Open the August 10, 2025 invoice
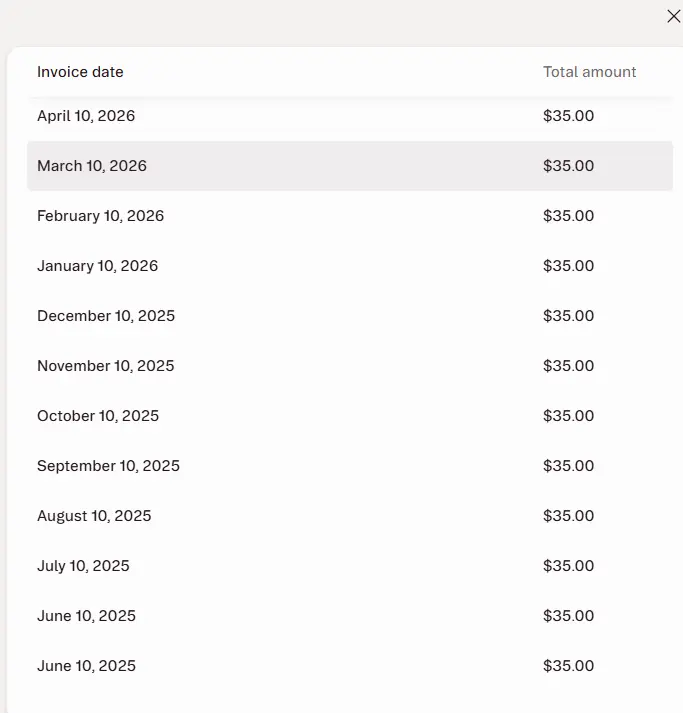This screenshot has width=683, height=713. point(350,516)
